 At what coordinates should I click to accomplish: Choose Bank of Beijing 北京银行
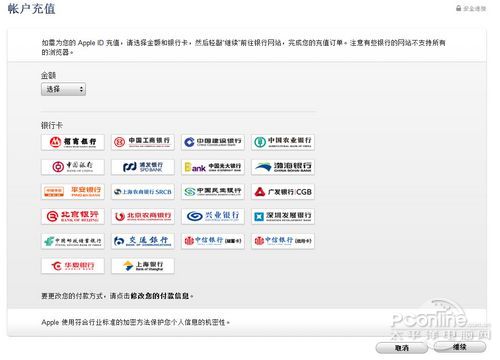pyautogui.click(x=73, y=216)
